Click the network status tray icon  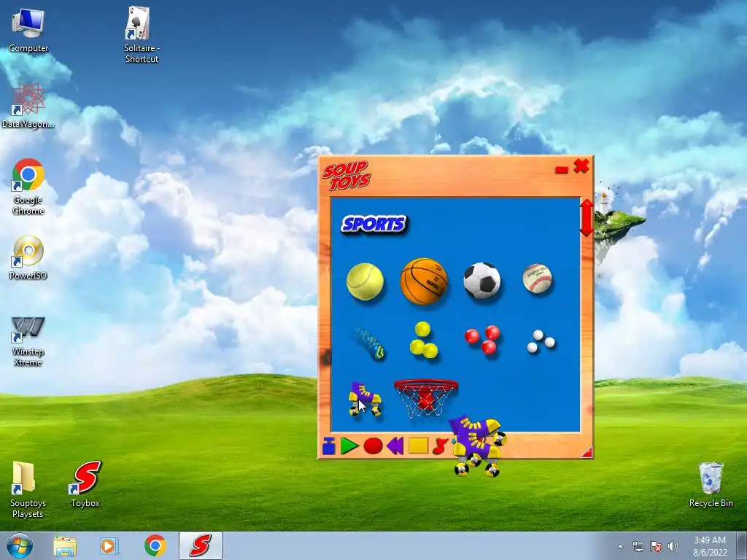click(638, 546)
